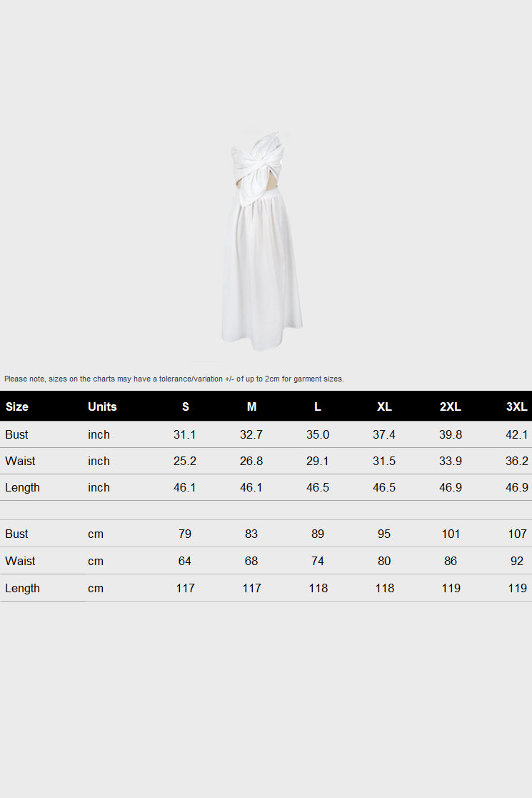Click the waist value 31.5
Screen dimensions: 532x798
[384, 461]
